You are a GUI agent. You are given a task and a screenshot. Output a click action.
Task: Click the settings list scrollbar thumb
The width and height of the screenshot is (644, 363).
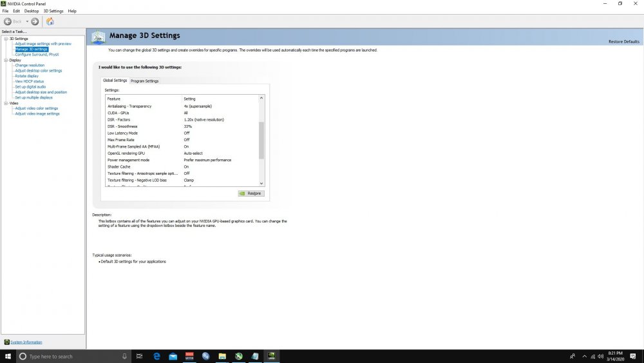(x=261, y=140)
